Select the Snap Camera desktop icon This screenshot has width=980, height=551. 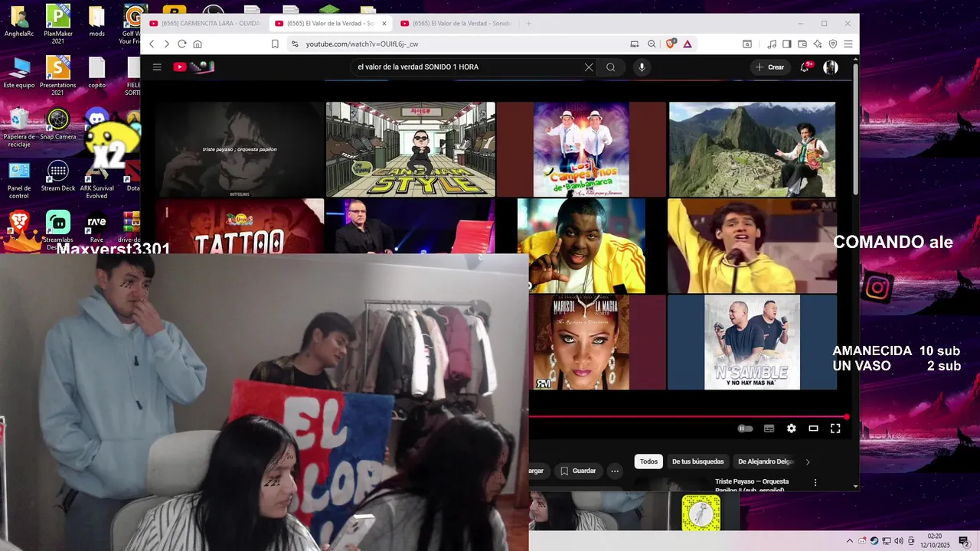pos(58,126)
